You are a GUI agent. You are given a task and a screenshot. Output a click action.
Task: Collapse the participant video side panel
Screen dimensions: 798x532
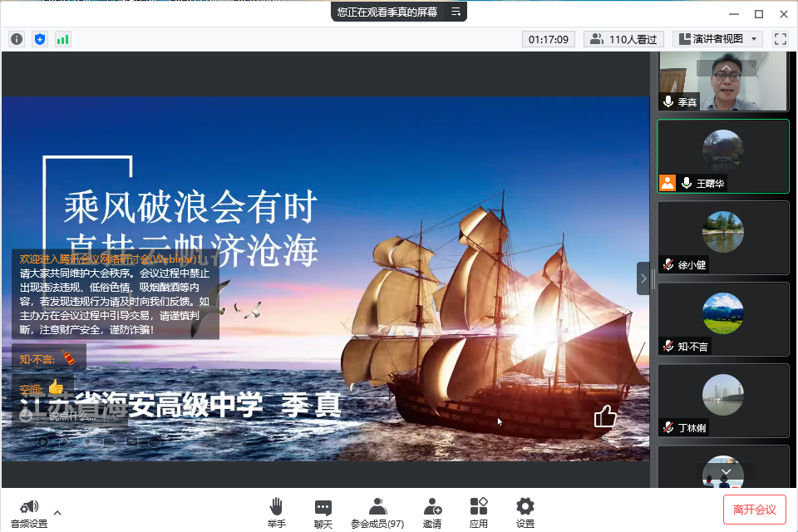[643, 278]
